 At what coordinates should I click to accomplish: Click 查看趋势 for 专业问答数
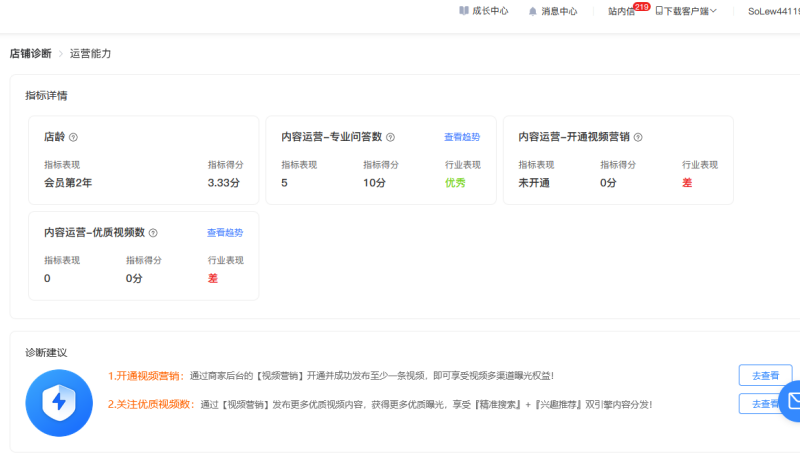(x=462, y=137)
